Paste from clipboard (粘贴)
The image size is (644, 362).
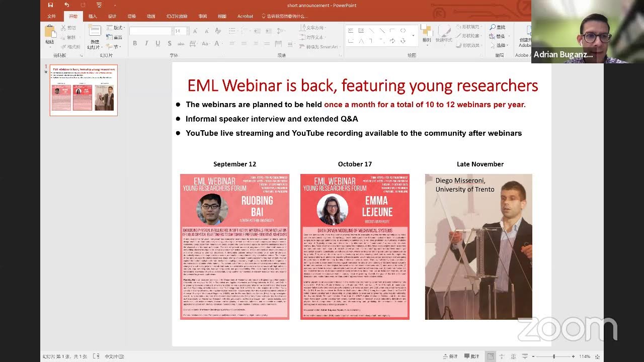[49, 36]
